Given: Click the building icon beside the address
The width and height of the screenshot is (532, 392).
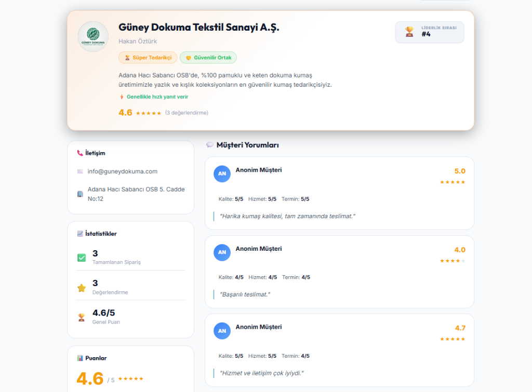Looking at the screenshot, I should [80, 194].
